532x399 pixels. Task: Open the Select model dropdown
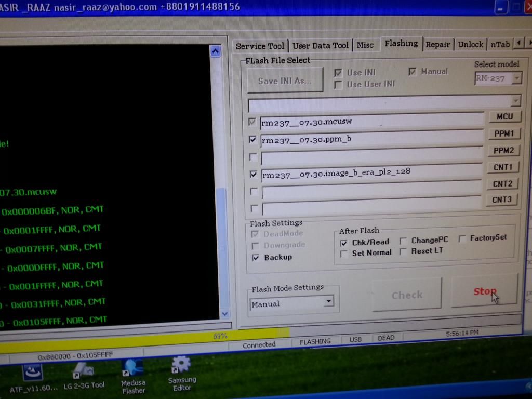(x=516, y=78)
